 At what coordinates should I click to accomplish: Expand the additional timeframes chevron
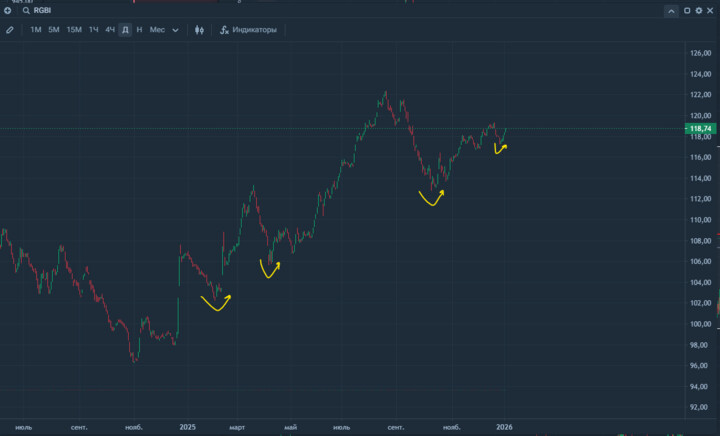175,30
